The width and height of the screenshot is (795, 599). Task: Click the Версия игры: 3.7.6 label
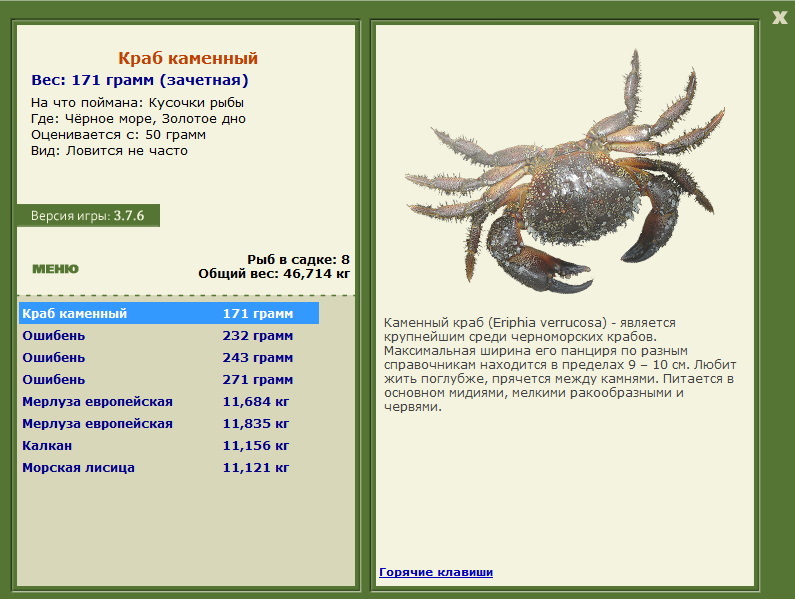pyautogui.click(x=88, y=216)
